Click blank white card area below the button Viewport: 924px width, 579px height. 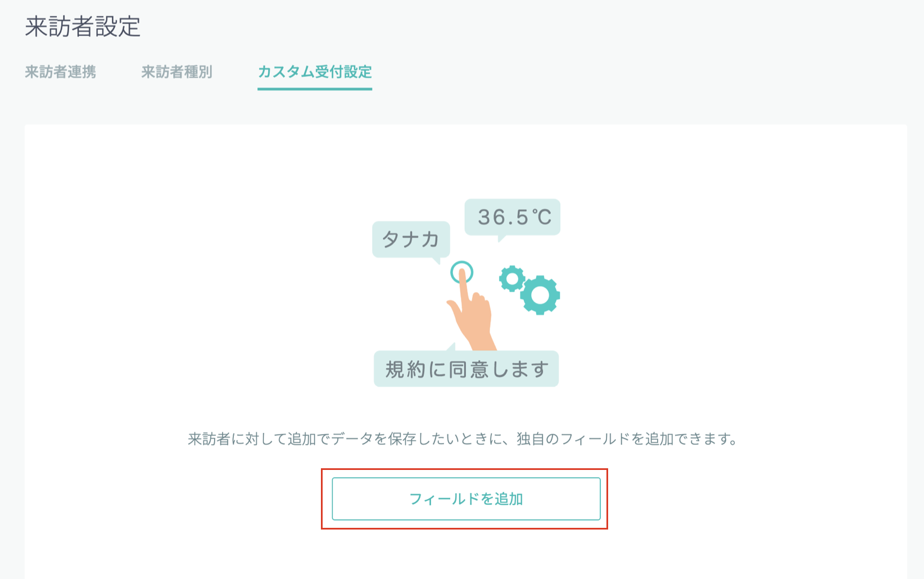[466, 554]
